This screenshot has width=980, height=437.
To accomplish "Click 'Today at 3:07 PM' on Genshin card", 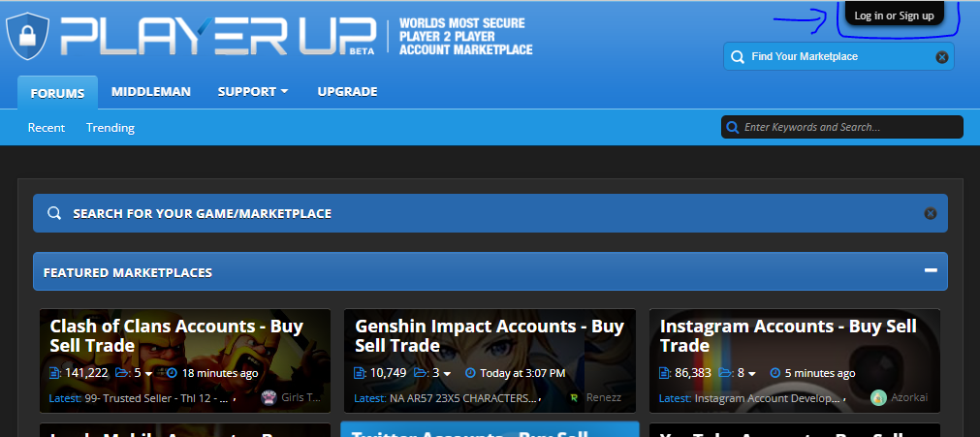I will (x=522, y=373).
